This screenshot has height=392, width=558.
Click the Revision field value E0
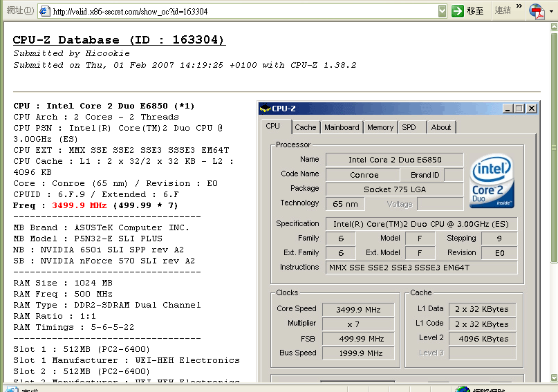499,253
